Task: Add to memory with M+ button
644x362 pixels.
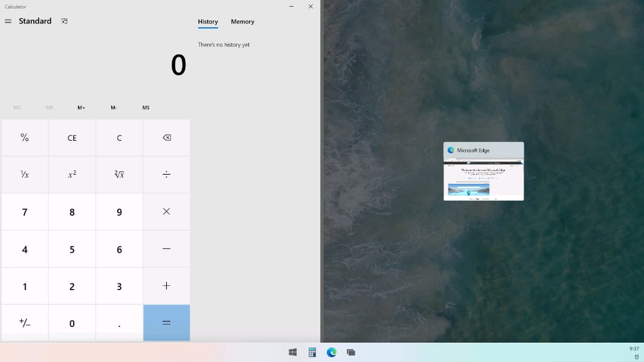Action: 82,108
